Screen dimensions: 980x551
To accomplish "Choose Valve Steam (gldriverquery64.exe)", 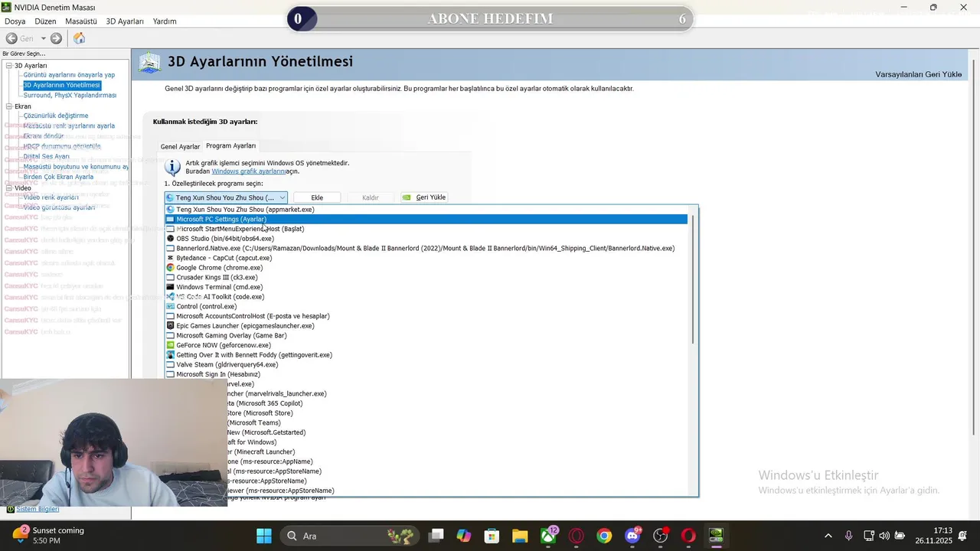I will pyautogui.click(x=426, y=364).
